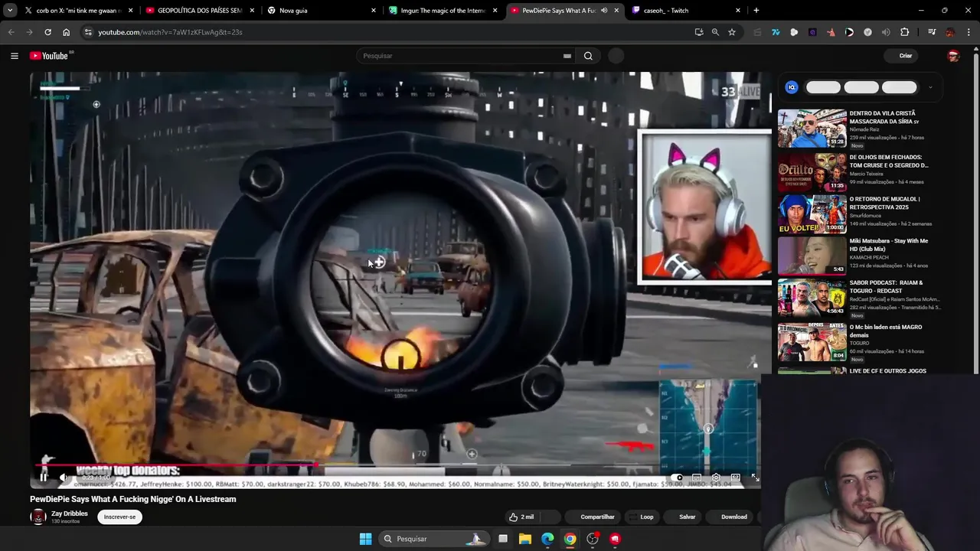The height and width of the screenshot is (551, 980).
Task: Open the 7TV extension icon
Action: pyautogui.click(x=776, y=32)
